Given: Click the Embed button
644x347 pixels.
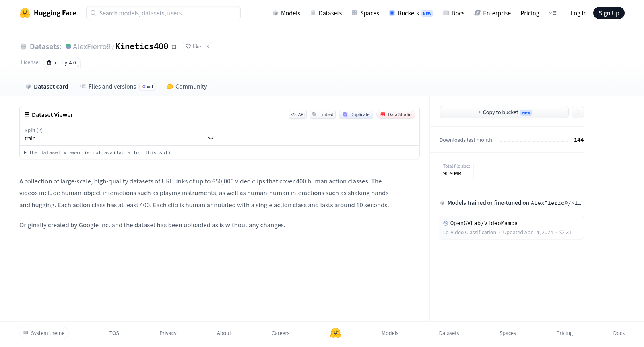Looking at the screenshot, I should pyautogui.click(x=323, y=114).
